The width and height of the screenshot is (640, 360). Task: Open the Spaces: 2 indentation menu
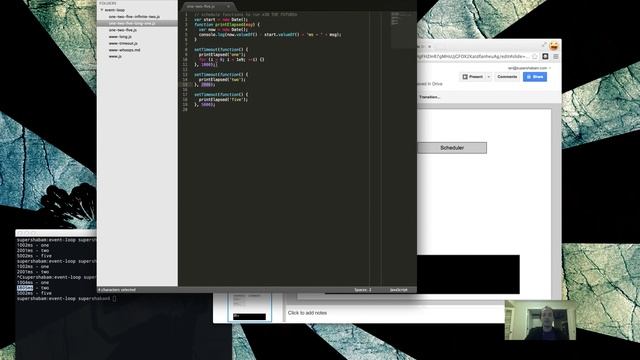coord(363,290)
